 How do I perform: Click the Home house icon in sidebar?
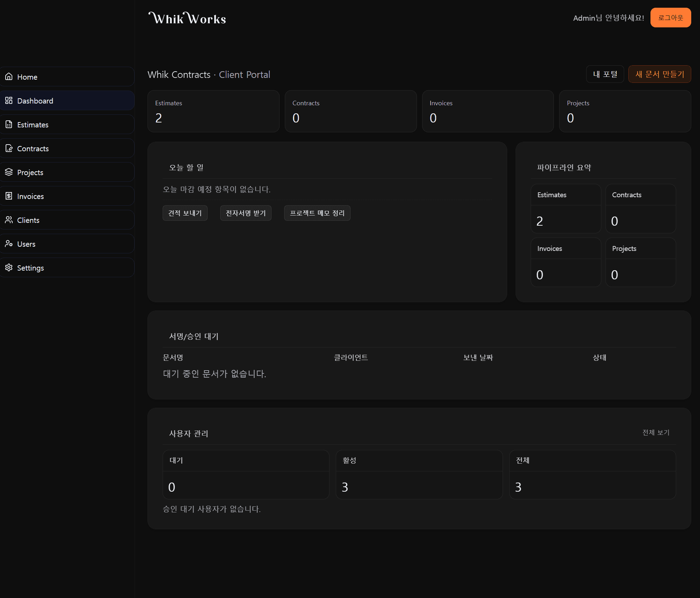pos(9,77)
